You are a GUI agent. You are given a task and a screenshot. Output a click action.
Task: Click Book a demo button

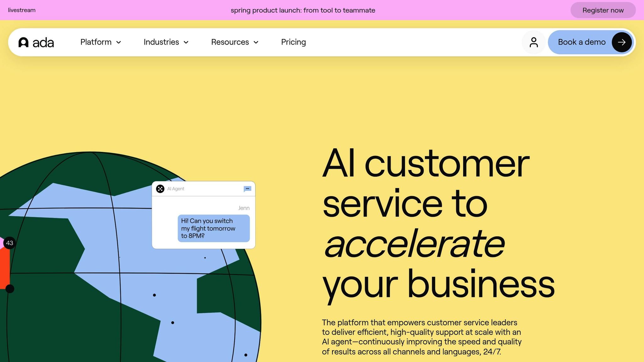pyautogui.click(x=591, y=42)
